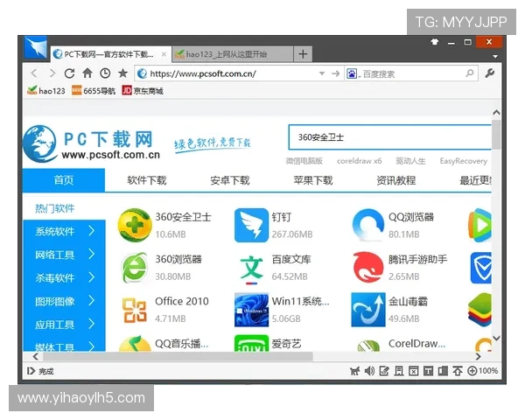Go to the home page icon
The width and height of the screenshot is (525, 420).
coord(87,73)
